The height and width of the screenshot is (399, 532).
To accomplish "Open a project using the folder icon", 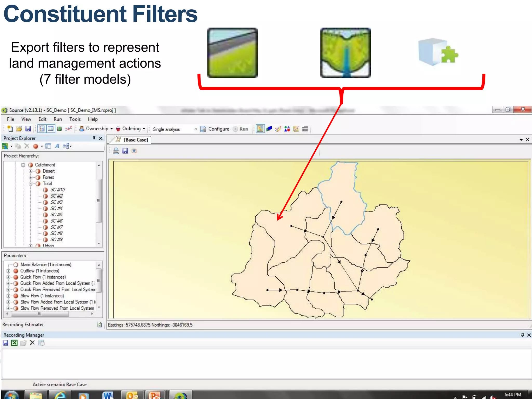I will (19, 129).
